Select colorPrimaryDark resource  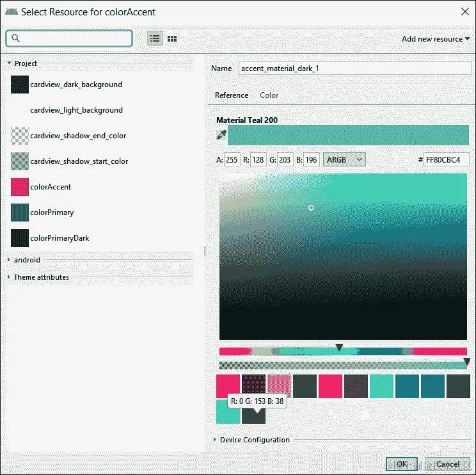[x=50, y=237]
